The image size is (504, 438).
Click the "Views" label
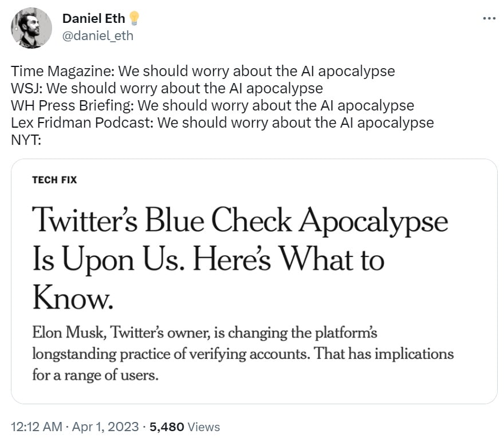[203, 427]
